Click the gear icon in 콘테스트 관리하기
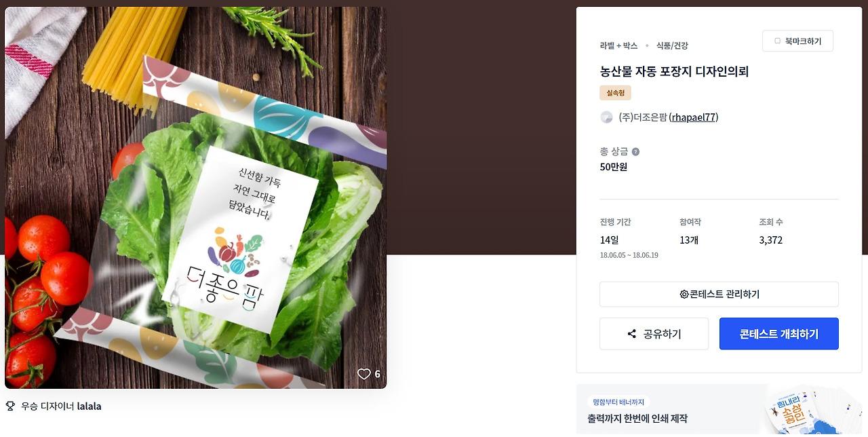The width and height of the screenshot is (868, 437). tap(684, 294)
